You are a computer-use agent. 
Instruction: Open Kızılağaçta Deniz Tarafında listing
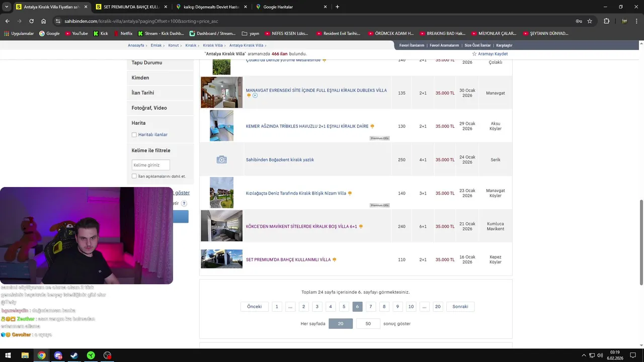[296, 193]
